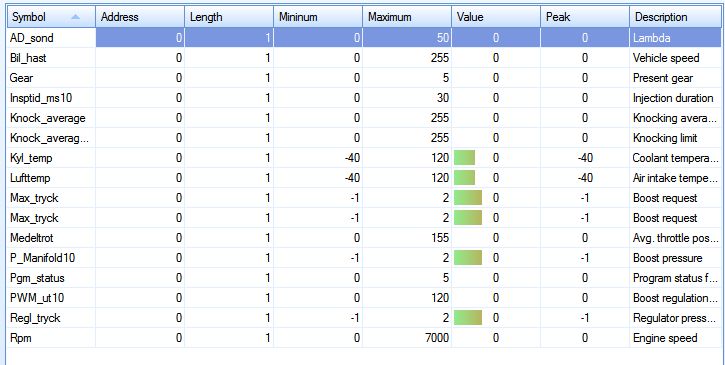Select the Pgm_status row
Viewport: 725px width, 365px height.
click(364, 278)
